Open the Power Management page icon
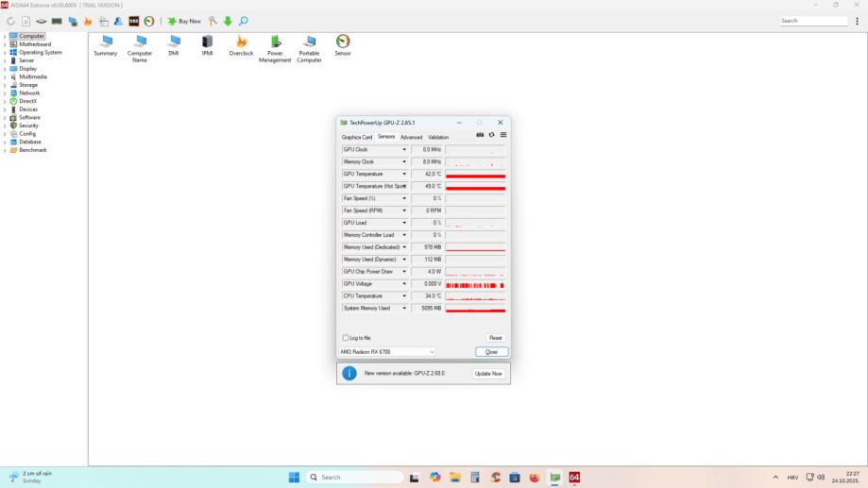 [275, 49]
